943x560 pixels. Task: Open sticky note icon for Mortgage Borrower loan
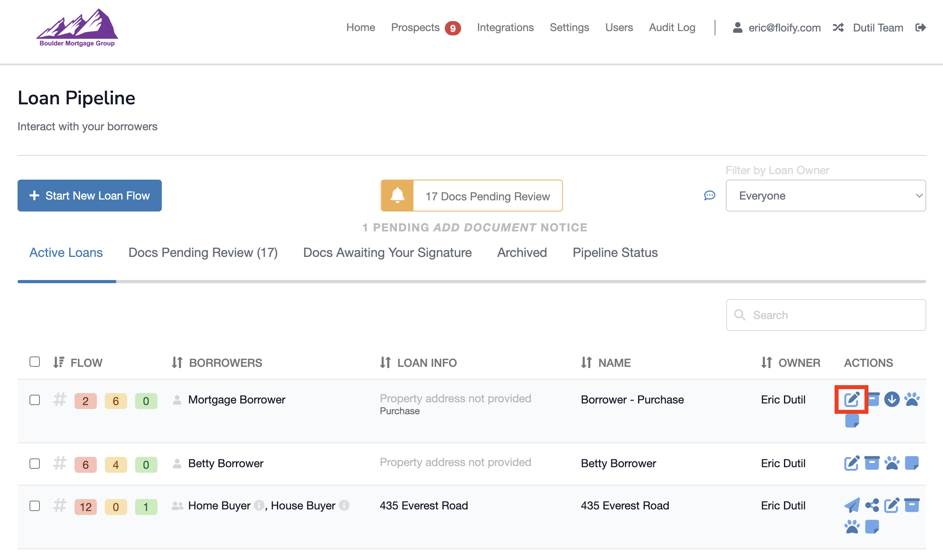[x=852, y=421]
